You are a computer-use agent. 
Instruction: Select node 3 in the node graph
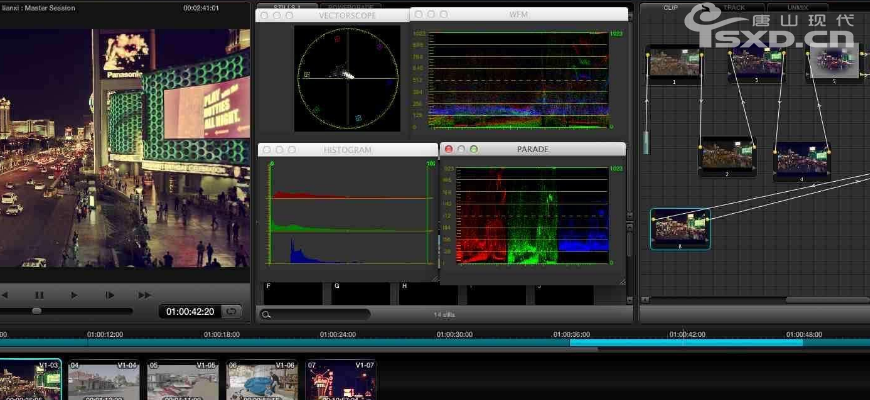pos(757,64)
